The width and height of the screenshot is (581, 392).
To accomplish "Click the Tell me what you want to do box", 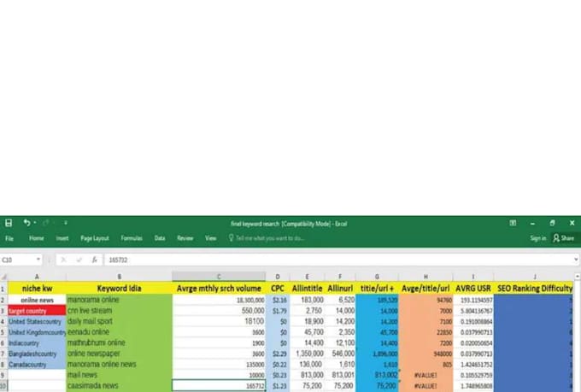I will pyautogui.click(x=267, y=238).
